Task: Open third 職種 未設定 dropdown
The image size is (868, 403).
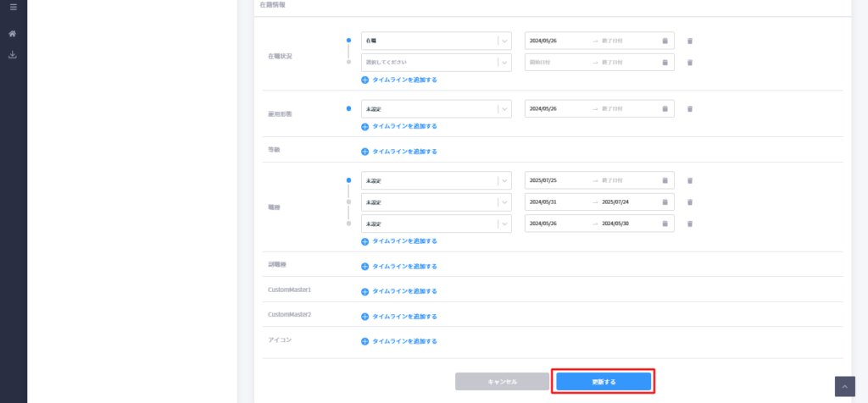Action: pos(437,224)
